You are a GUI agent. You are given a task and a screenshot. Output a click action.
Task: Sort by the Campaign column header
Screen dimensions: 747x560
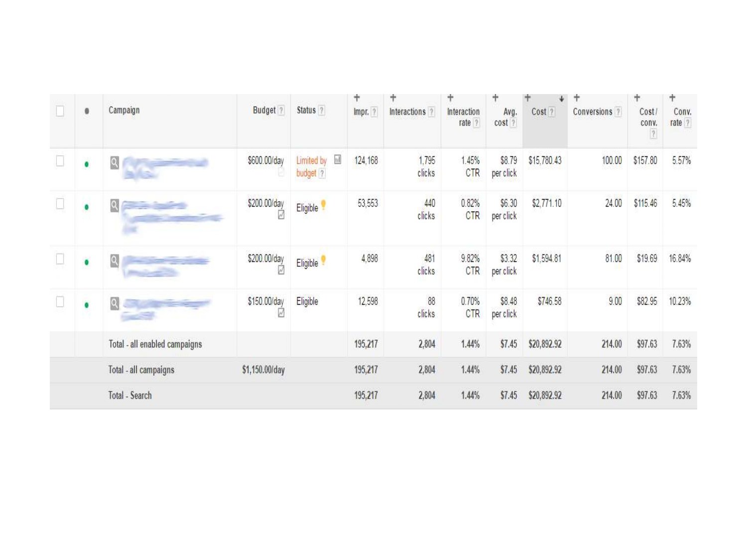pyautogui.click(x=124, y=111)
